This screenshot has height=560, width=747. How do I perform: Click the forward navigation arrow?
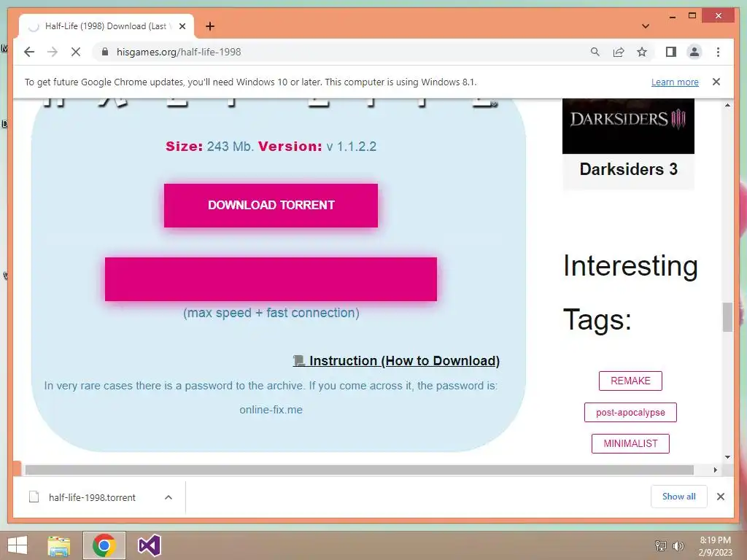point(53,52)
